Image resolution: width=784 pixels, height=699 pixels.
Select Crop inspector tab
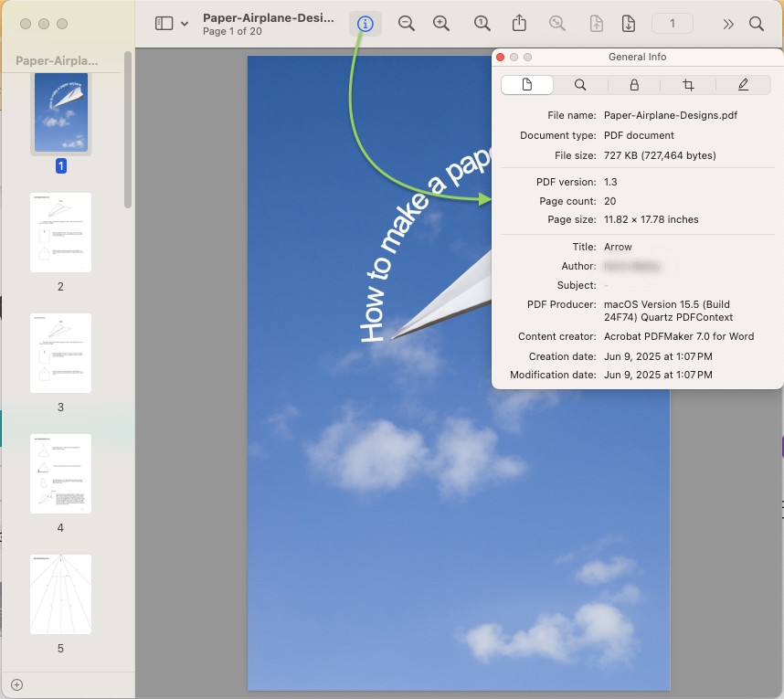(688, 84)
